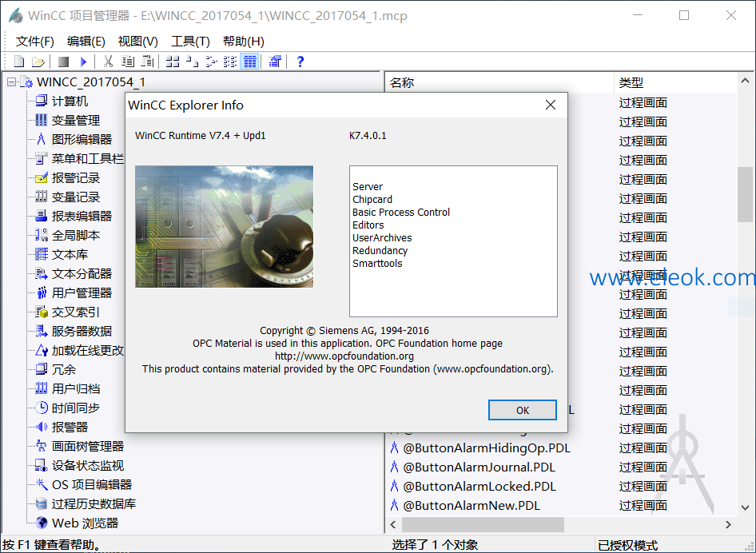Collapse the WINCC_2017054_1 project tree node
This screenshot has height=553, width=756.
click(11, 82)
